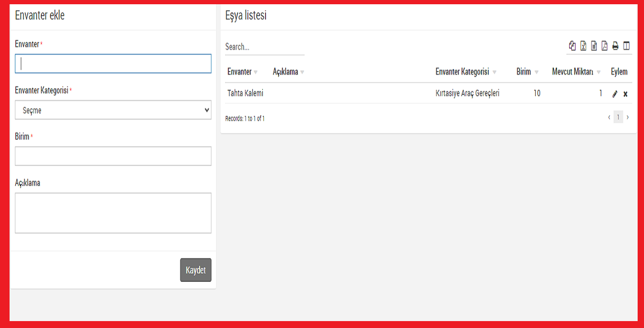The image size is (644, 328).
Task: Print the item list
Action: [x=615, y=46]
